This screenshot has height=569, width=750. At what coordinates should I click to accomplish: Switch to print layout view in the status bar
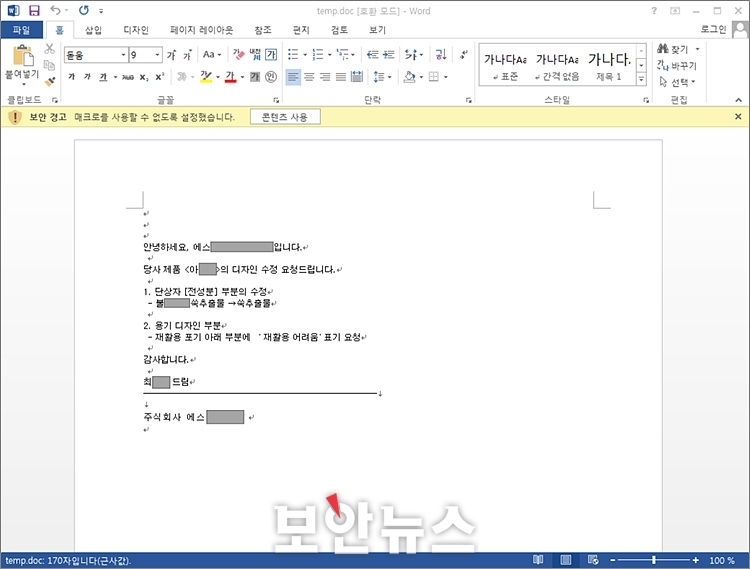click(x=565, y=560)
